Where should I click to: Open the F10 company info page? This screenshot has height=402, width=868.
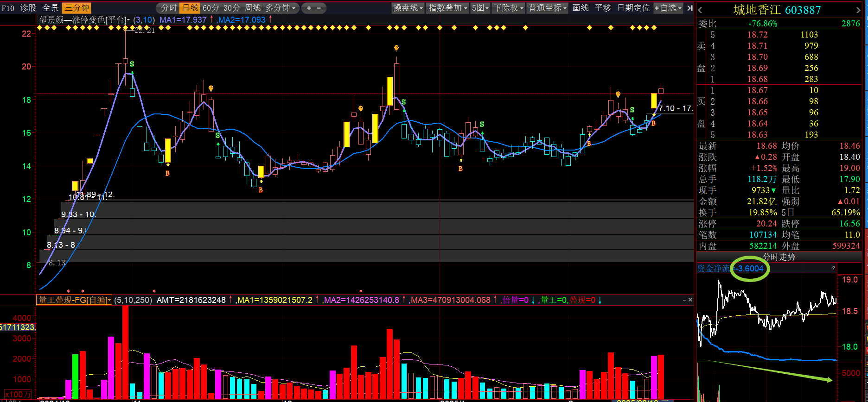tap(8, 8)
